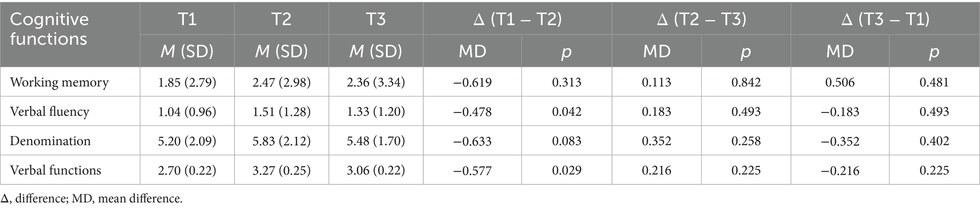Click the Denomination T3 value 5.48 (1.70)

pyautogui.click(x=375, y=141)
